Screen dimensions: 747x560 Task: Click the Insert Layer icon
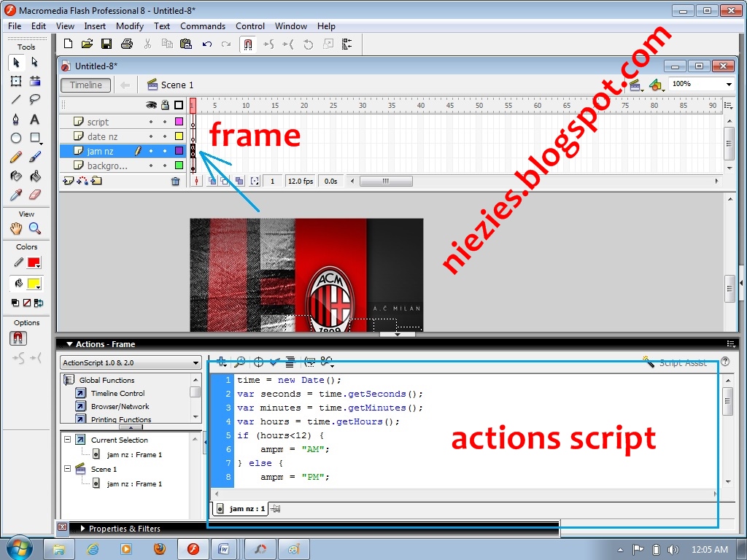click(x=68, y=181)
